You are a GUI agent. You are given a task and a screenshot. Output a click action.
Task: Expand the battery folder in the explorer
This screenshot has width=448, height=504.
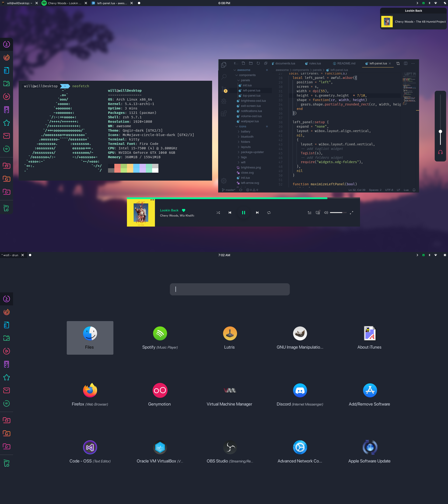tap(245, 131)
